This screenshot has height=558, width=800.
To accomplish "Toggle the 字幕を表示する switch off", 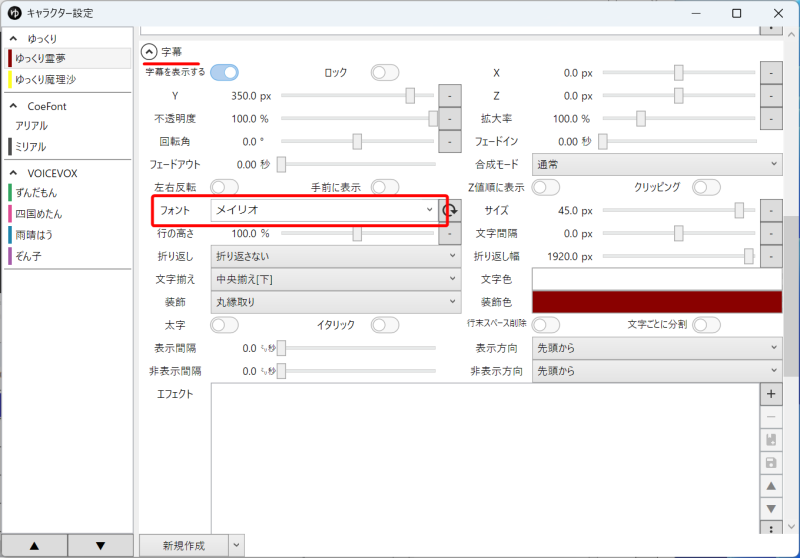I will [224, 73].
